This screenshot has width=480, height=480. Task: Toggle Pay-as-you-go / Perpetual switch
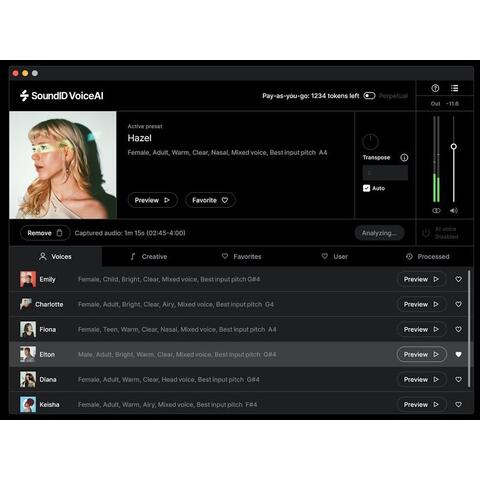coord(369,96)
